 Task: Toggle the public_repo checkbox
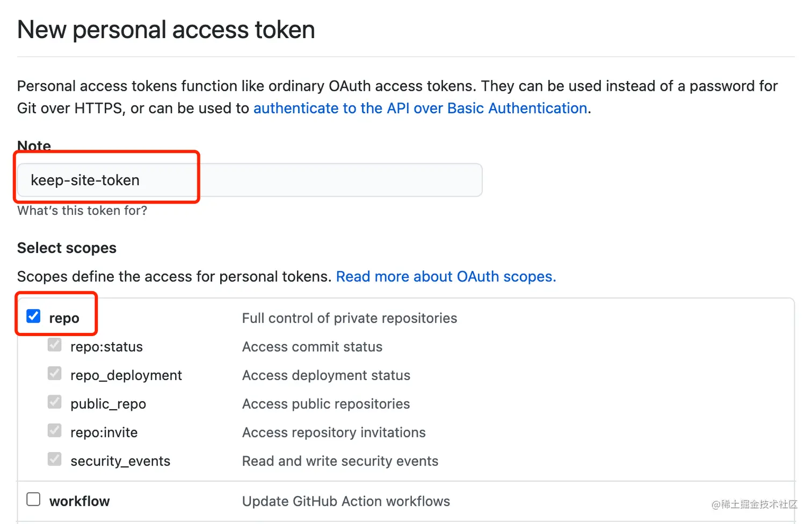[x=55, y=402]
